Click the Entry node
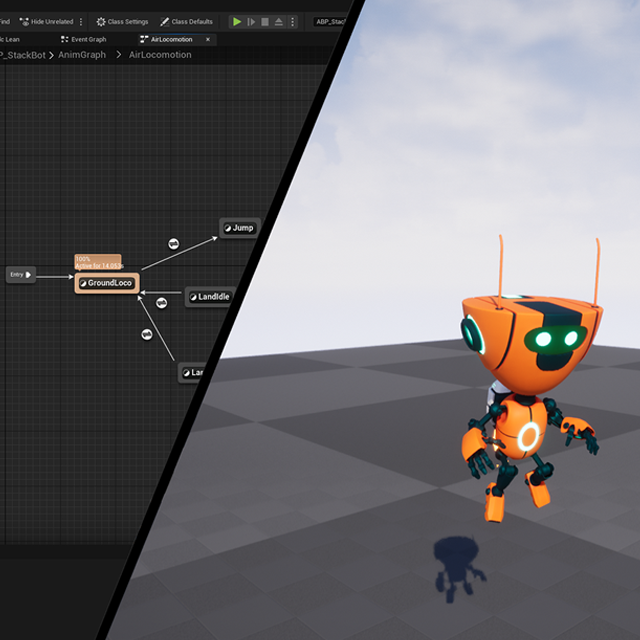The image size is (640, 640). tap(20, 274)
